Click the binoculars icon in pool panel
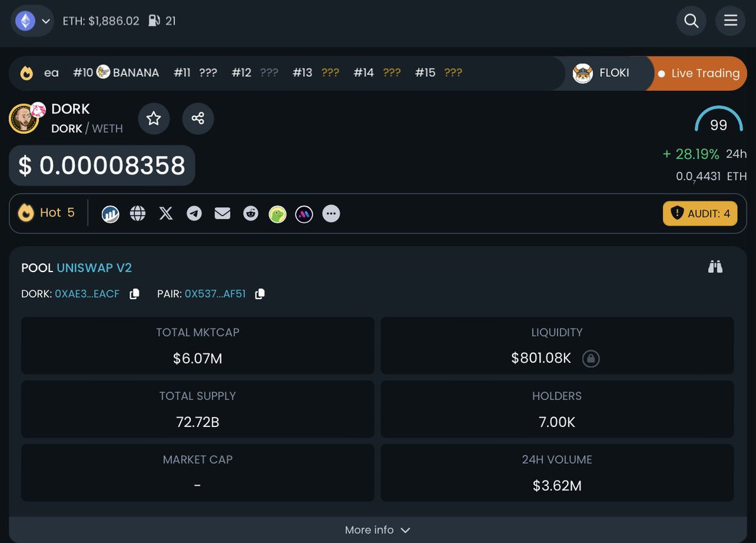 pyautogui.click(x=715, y=267)
